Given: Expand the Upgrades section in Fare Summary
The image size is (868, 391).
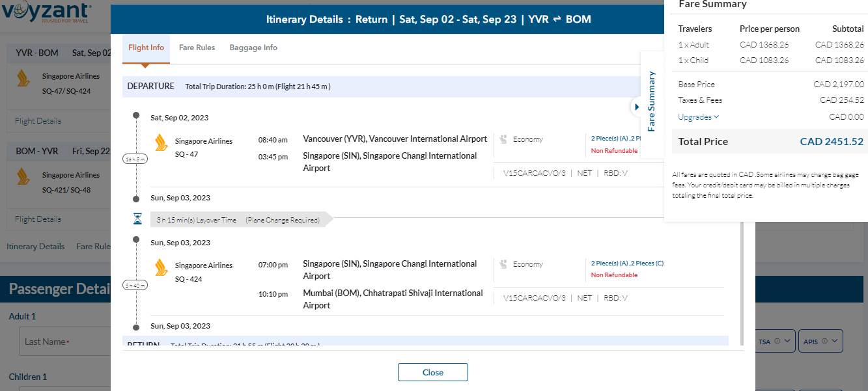Looking at the screenshot, I should click(x=698, y=117).
